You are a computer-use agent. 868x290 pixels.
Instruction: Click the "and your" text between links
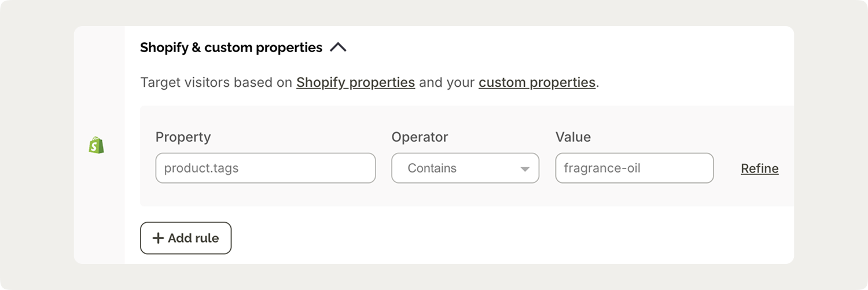[x=447, y=83]
